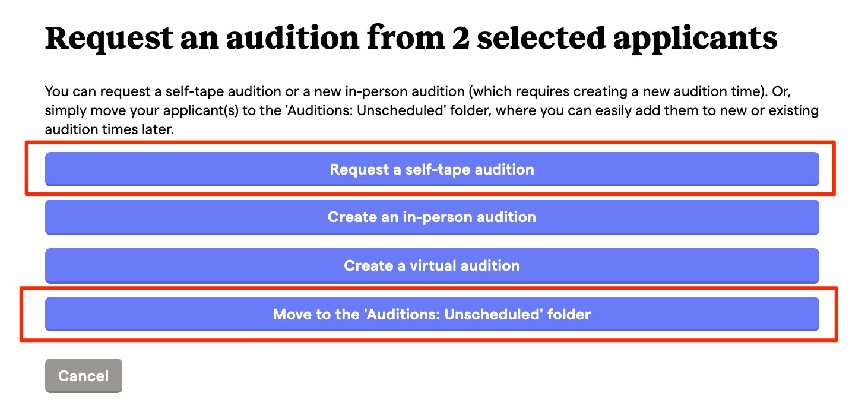
Task: Abort requesting an audition via Cancel
Action: point(83,376)
